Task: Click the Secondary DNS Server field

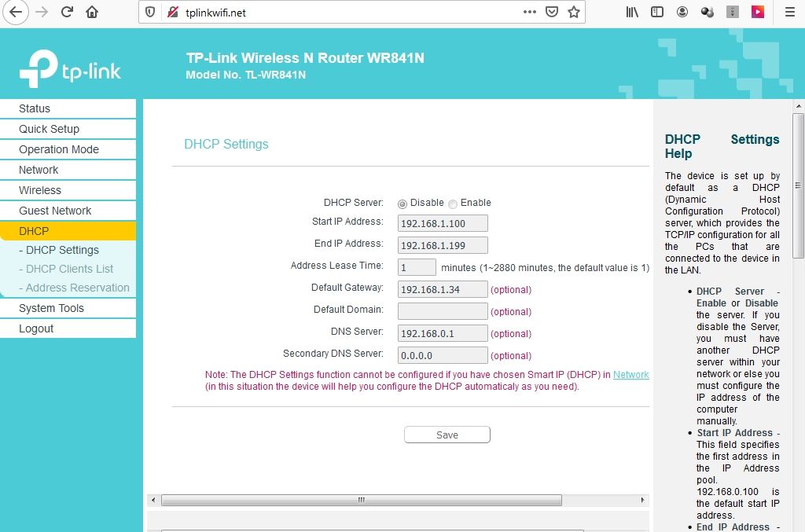Action: pos(443,355)
